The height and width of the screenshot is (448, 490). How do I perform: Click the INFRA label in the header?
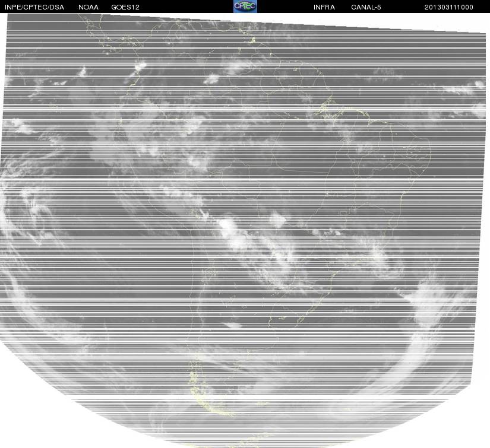pyautogui.click(x=324, y=7)
